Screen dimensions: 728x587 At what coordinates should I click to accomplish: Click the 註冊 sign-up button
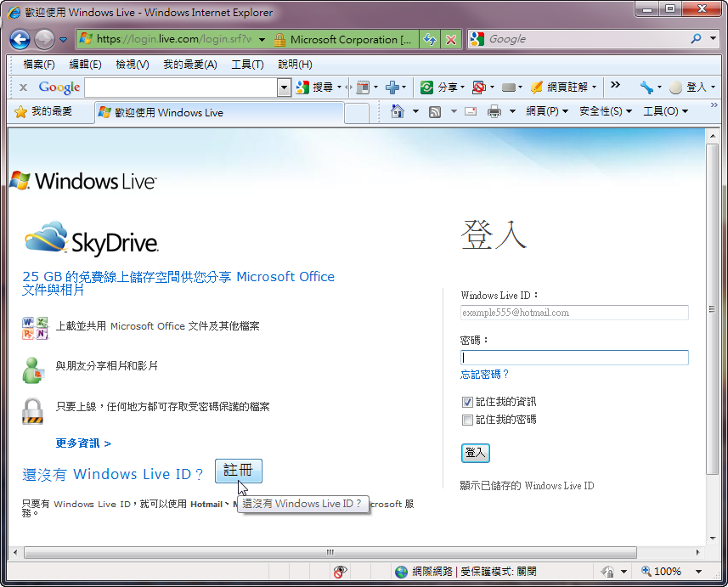point(238,471)
